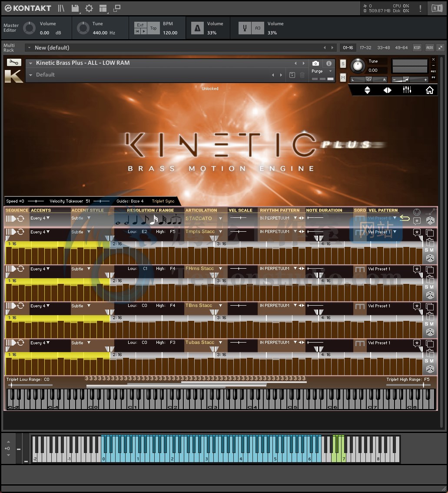Viewport: 448px width, 493px height.
Task: Click the randomize dice in master row
Action: point(430,220)
